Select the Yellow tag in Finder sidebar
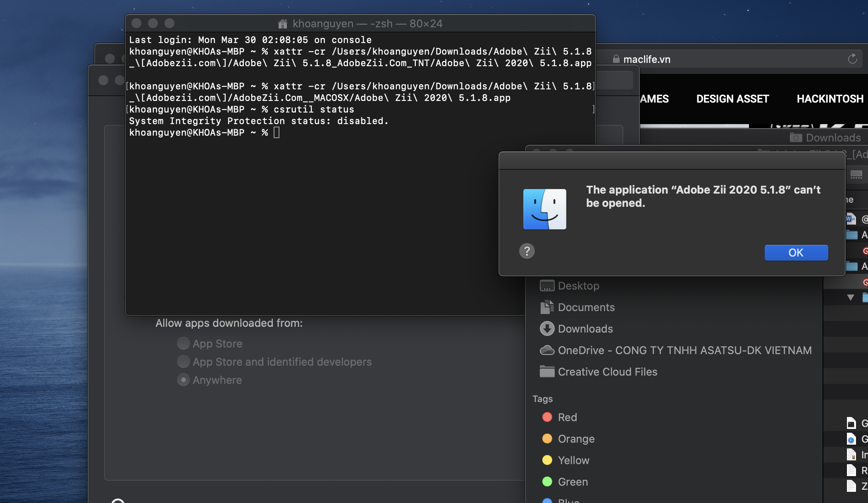 click(x=566, y=460)
